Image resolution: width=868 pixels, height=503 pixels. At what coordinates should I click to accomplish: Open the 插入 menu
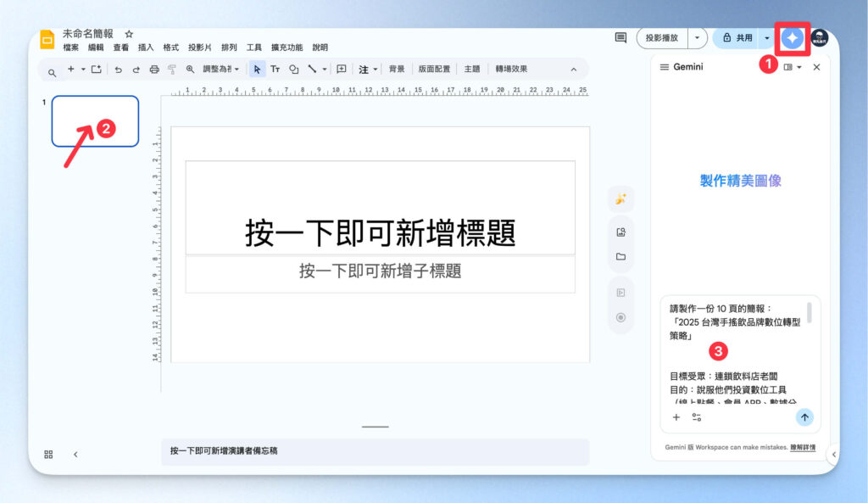[145, 47]
